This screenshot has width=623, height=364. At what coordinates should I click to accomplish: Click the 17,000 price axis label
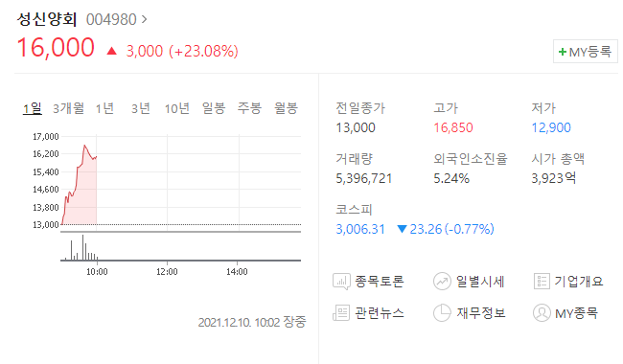[x=46, y=137]
